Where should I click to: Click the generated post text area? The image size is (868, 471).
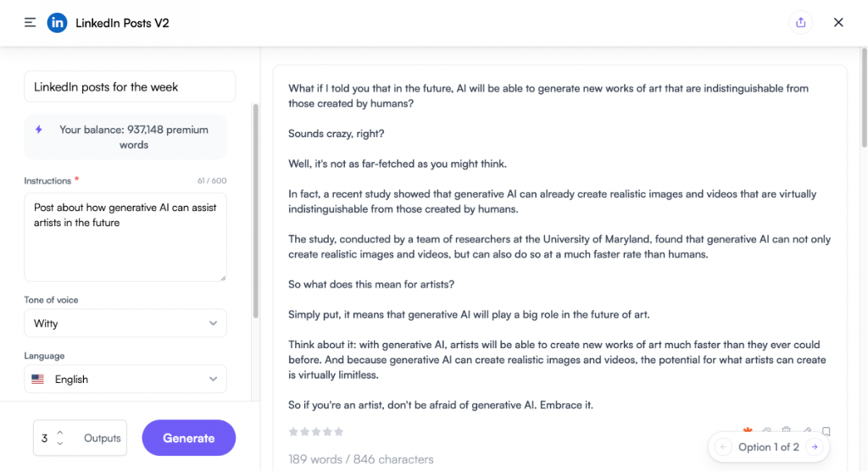(x=559, y=247)
